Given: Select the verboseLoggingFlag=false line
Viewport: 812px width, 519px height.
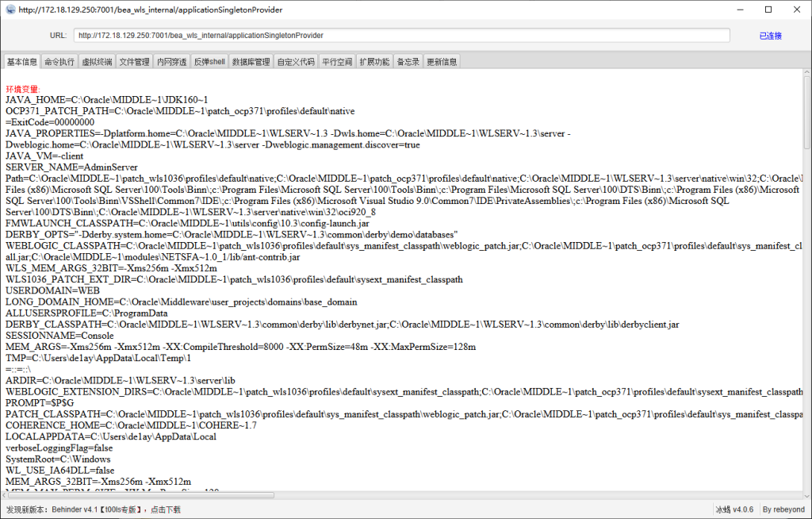Looking at the screenshot, I should [59, 448].
